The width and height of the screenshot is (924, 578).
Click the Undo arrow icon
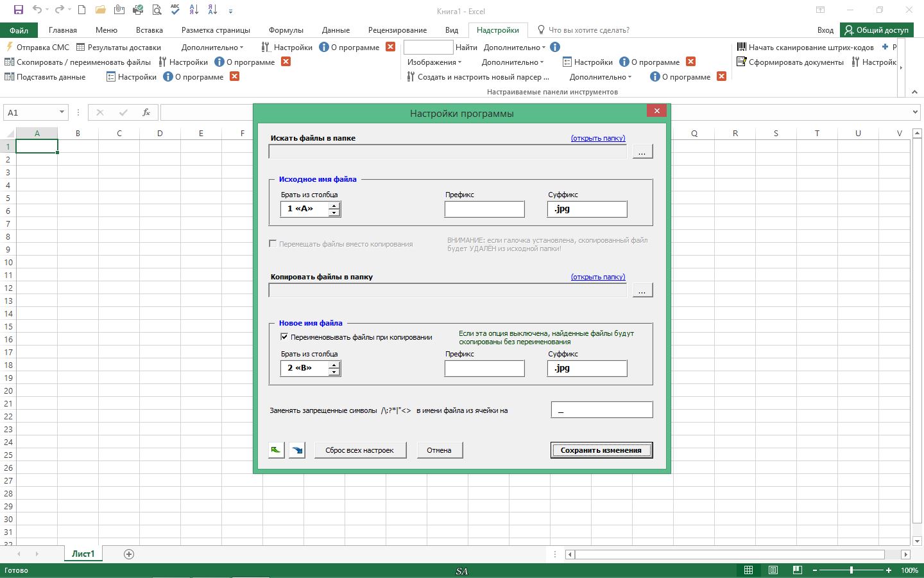[37, 10]
